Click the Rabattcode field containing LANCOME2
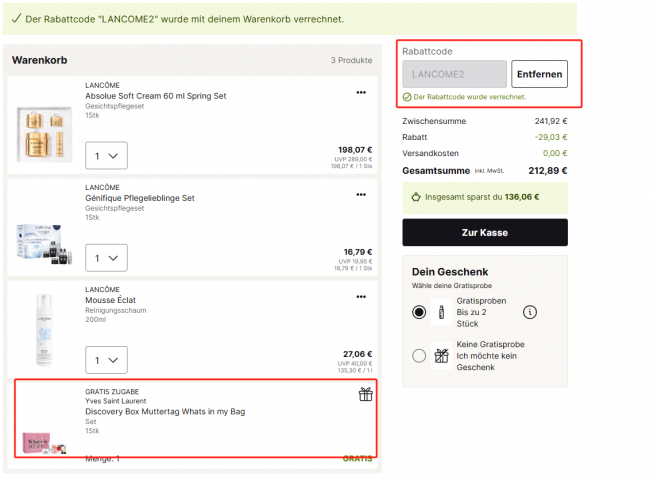This screenshot has width=650, height=478. (x=454, y=74)
